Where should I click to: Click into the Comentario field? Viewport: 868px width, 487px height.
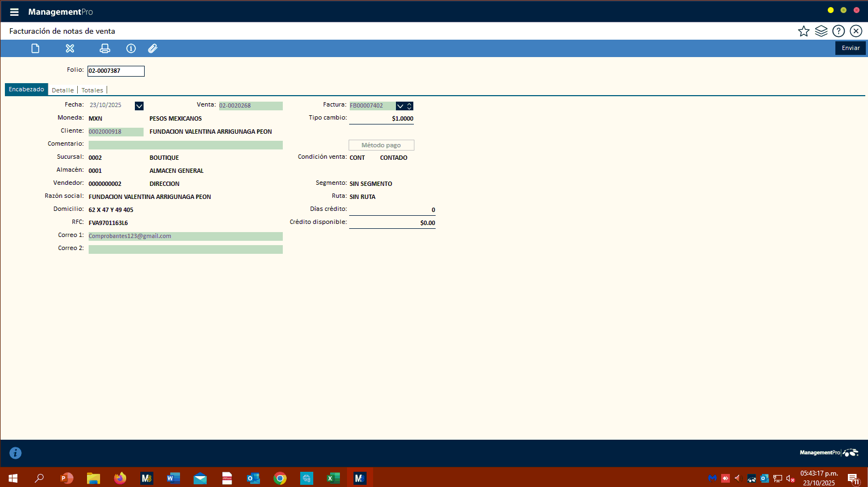185,145
